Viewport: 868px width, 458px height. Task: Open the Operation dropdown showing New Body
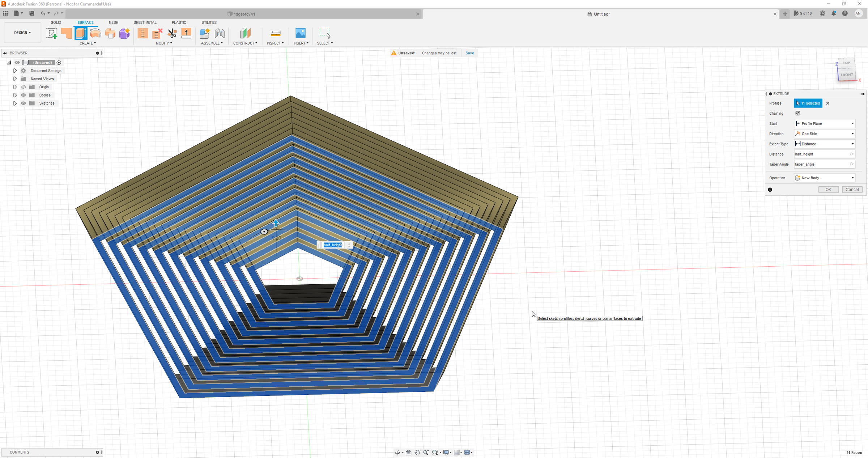tap(824, 178)
